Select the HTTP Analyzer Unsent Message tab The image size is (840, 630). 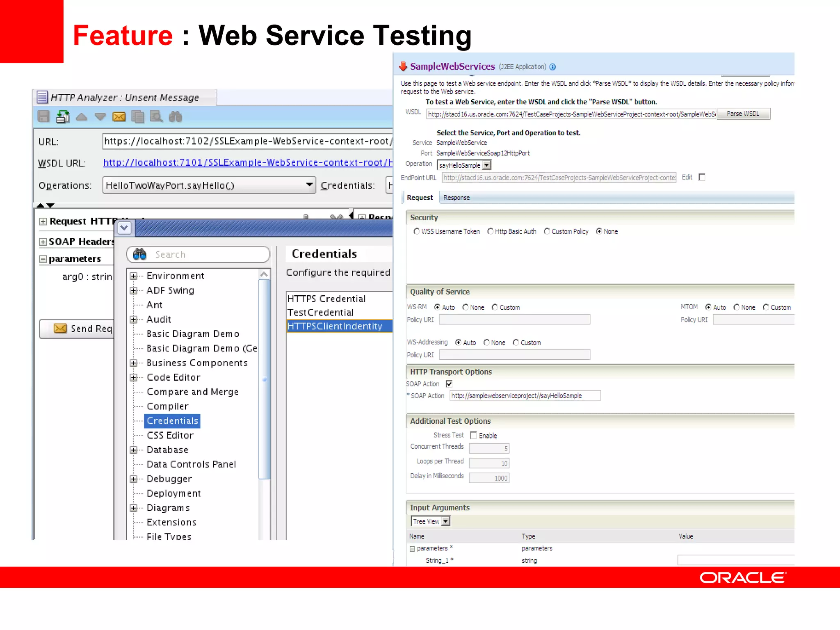(x=124, y=97)
